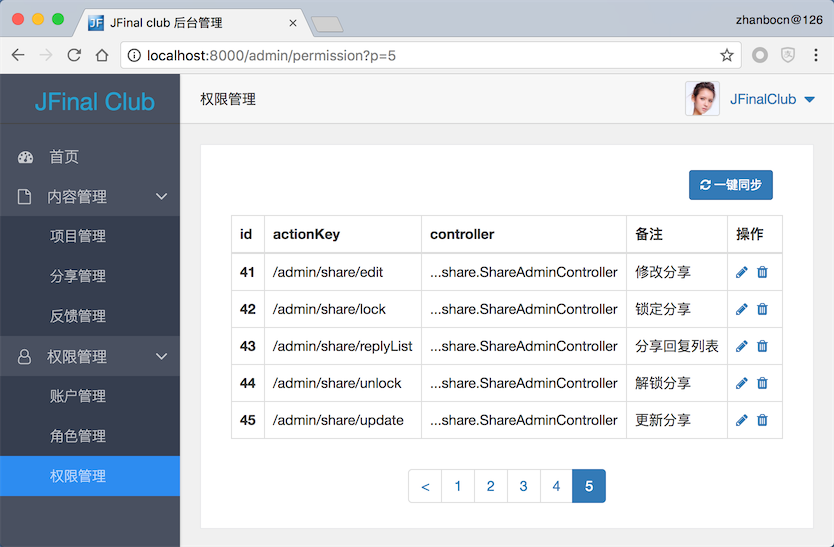View site info icon in address bar
This screenshot has width=834, height=547.
click(x=134, y=55)
